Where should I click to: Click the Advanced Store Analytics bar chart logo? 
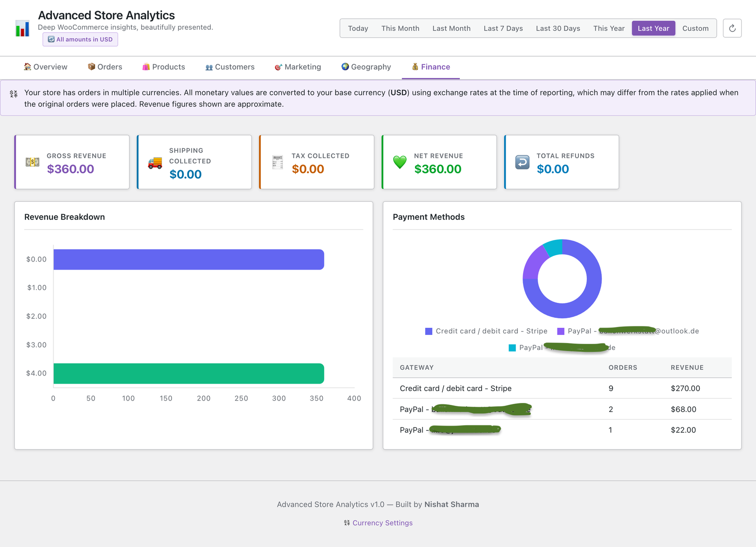pyautogui.click(x=22, y=28)
